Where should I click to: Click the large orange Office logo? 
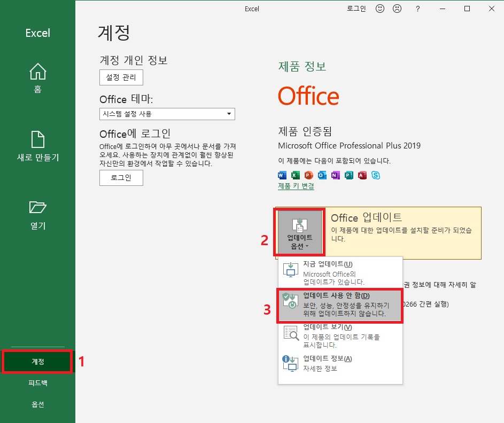point(308,96)
